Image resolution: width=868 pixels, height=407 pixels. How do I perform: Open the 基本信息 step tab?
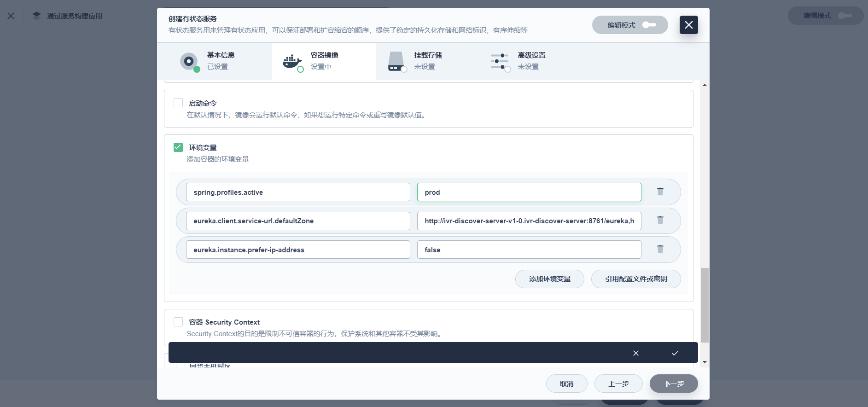pyautogui.click(x=215, y=61)
